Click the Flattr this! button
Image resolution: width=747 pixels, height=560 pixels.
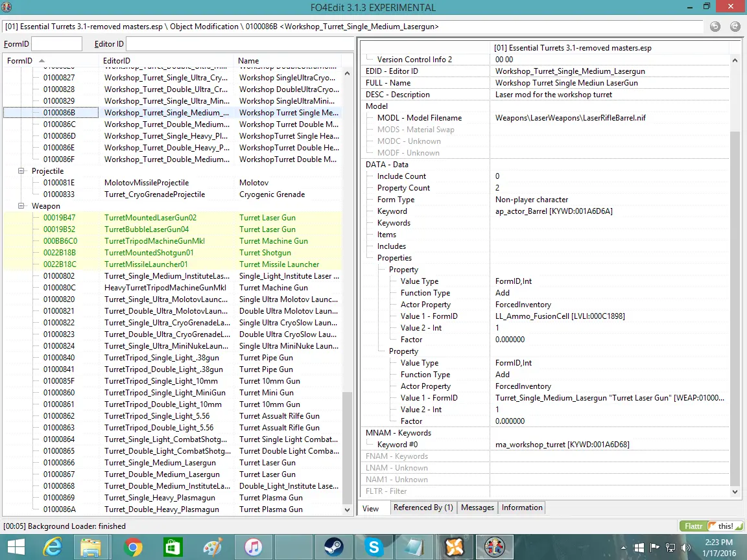[711, 526]
